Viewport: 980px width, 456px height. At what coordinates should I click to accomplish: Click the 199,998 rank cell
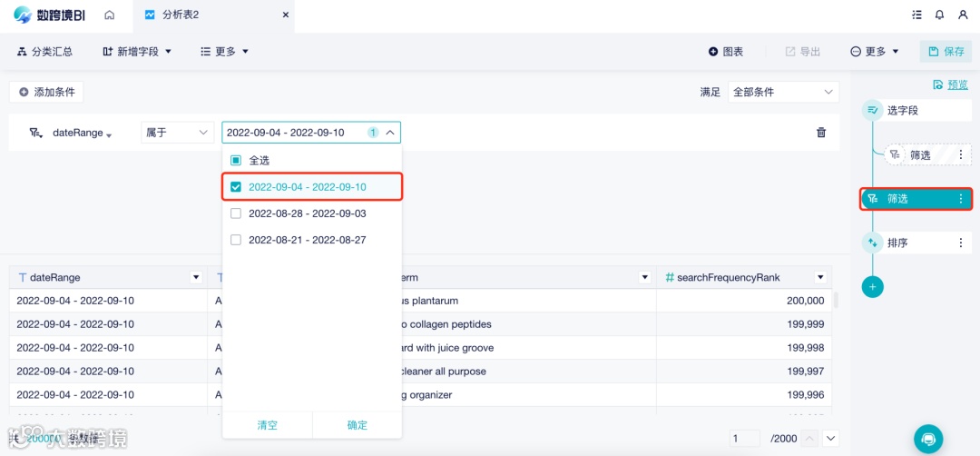744,347
